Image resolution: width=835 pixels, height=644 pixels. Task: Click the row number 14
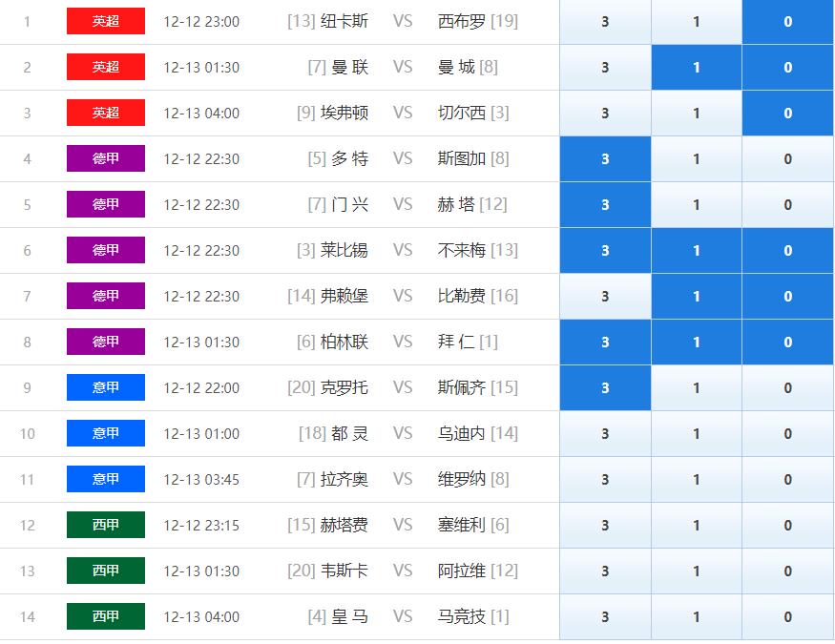coord(27,617)
